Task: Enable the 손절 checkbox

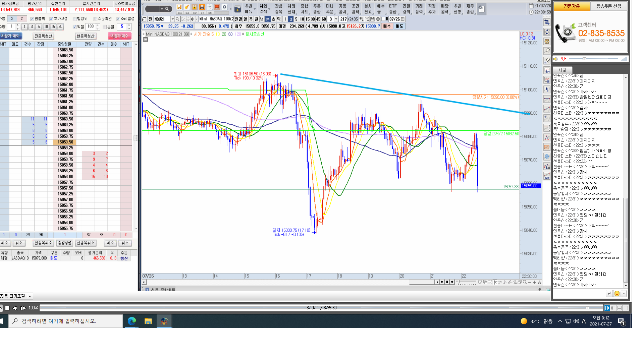Action: [x=105, y=27]
